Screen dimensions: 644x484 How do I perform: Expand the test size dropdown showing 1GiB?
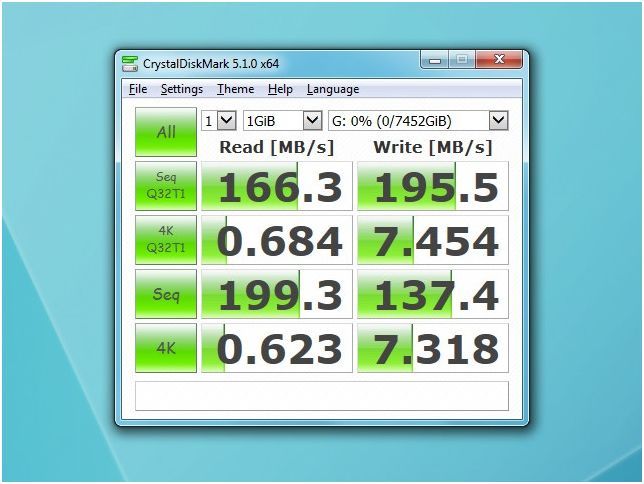283,121
